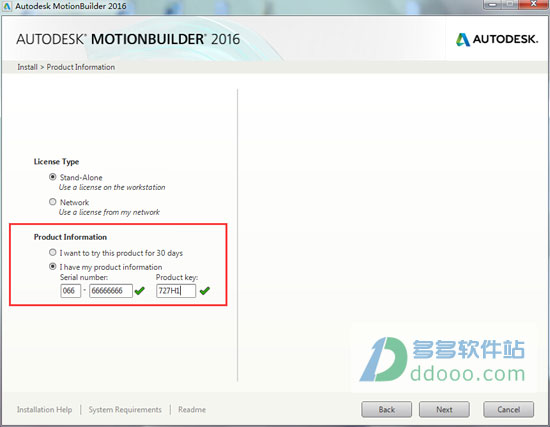Click the Autodesk logo in the header

[497, 39]
